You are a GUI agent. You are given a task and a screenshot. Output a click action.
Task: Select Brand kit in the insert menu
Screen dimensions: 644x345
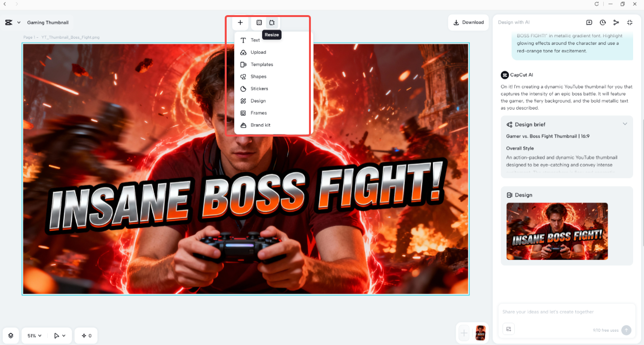coord(261,125)
